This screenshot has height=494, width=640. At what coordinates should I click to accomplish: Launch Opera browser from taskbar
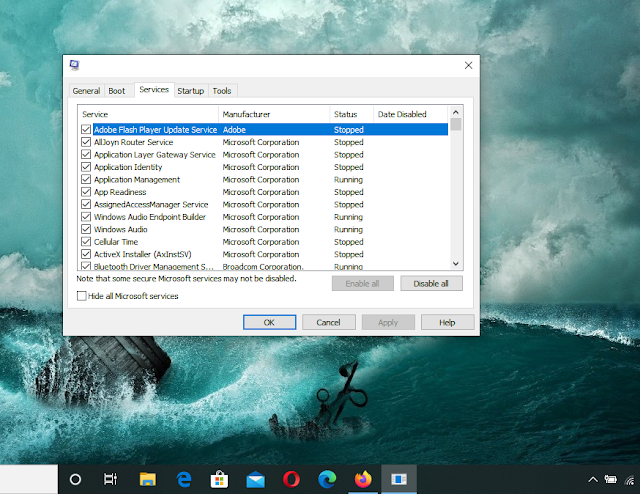(x=291, y=479)
